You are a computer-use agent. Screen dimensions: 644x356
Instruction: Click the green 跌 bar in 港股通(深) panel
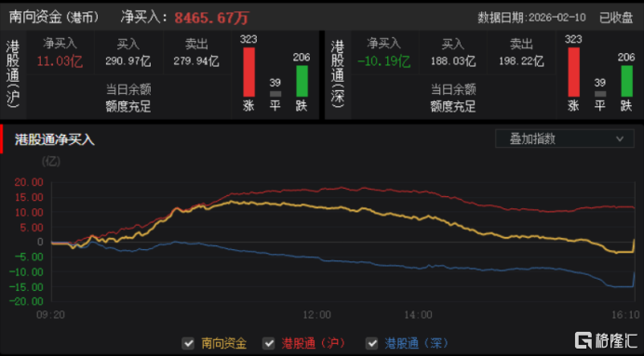coord(626,81)
